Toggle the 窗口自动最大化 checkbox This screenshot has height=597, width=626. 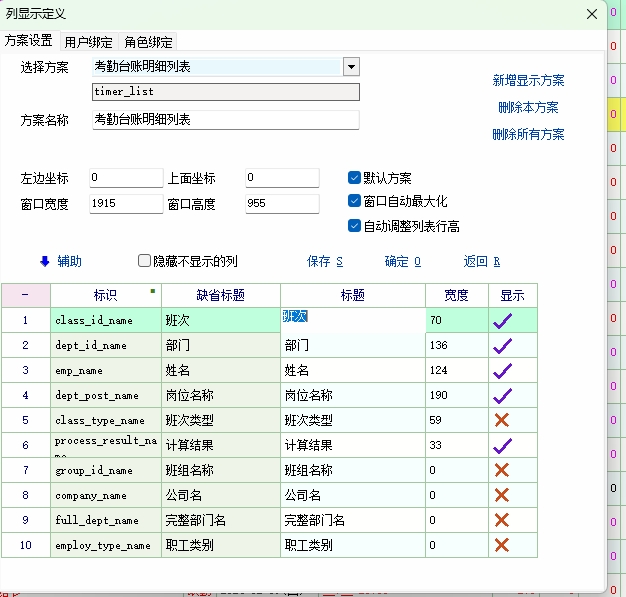coord(354,201)
